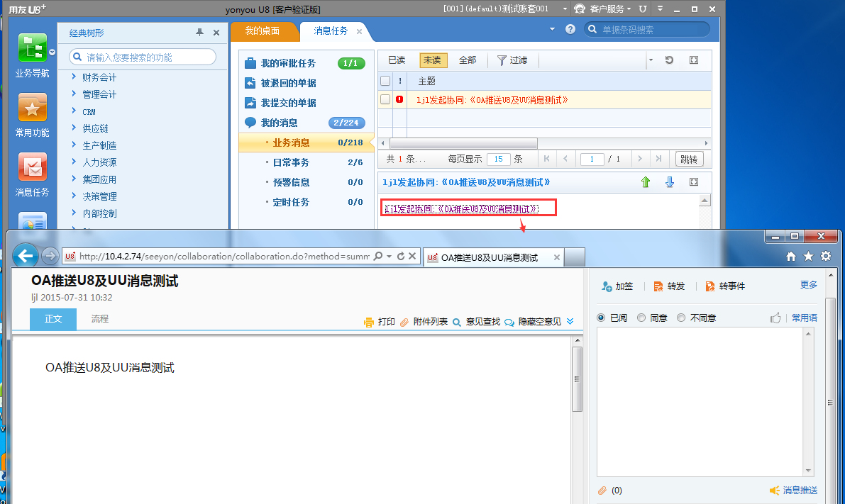Screen dimensions: 845x504
Task: Expand the 财务会计 tree node
Action: pyautogui.click(x=74, y=77)
